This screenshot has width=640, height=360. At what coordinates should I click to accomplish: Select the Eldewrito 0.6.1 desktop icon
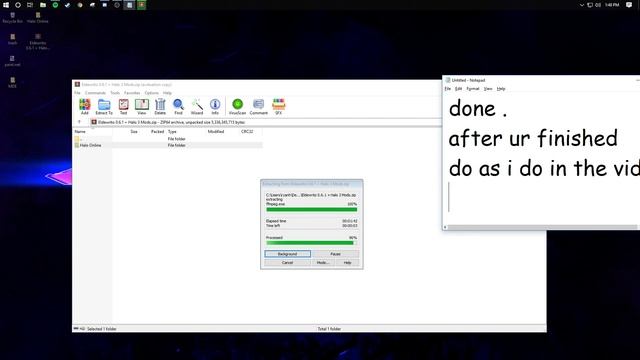(x=38, y=42)
